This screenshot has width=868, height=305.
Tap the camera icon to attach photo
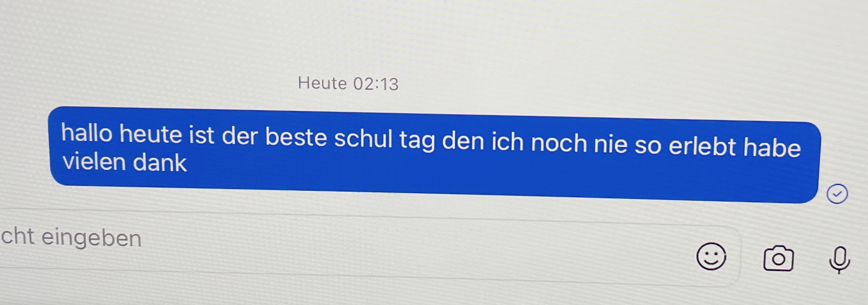[x=778, y=259]
